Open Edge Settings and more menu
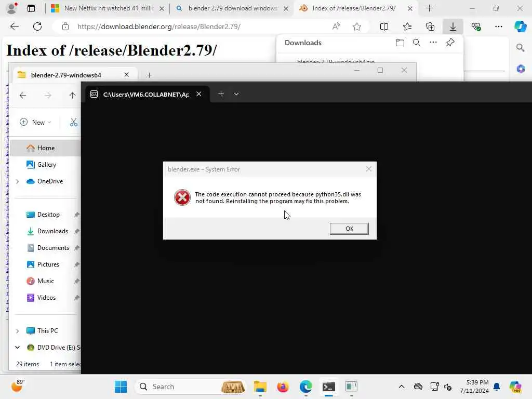Image resolution: width=532 pixels, height=399 pixels. point(498,26)
